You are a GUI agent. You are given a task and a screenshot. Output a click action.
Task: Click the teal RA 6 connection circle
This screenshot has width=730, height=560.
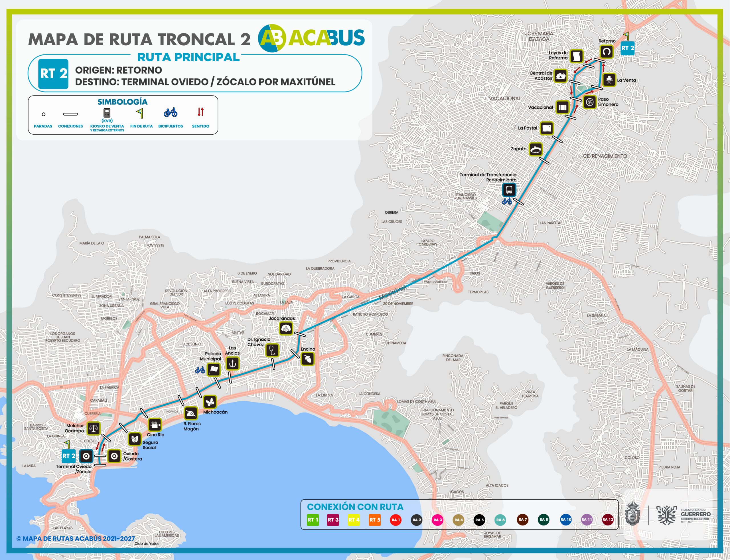coord(500,520)
